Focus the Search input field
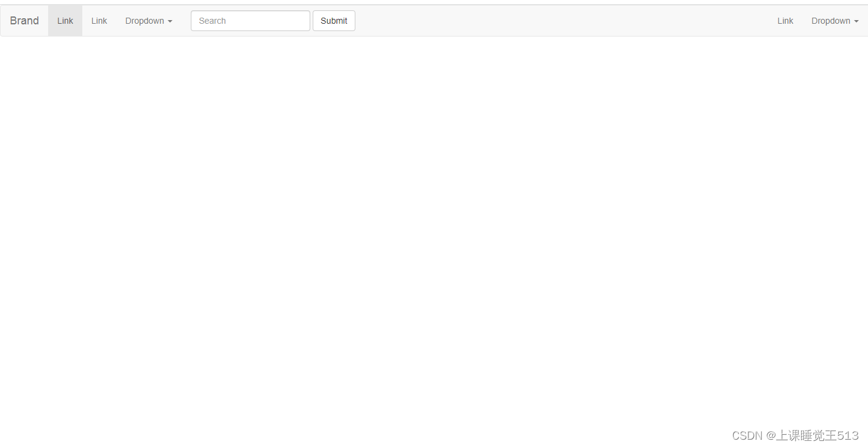868x447 pixels. point(251,21)
